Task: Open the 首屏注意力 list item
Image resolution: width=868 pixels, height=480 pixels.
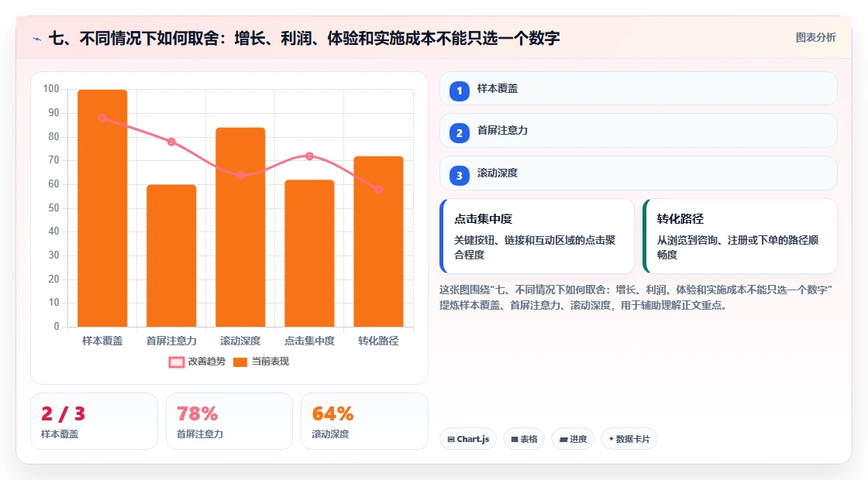Action: pos(639,131)
